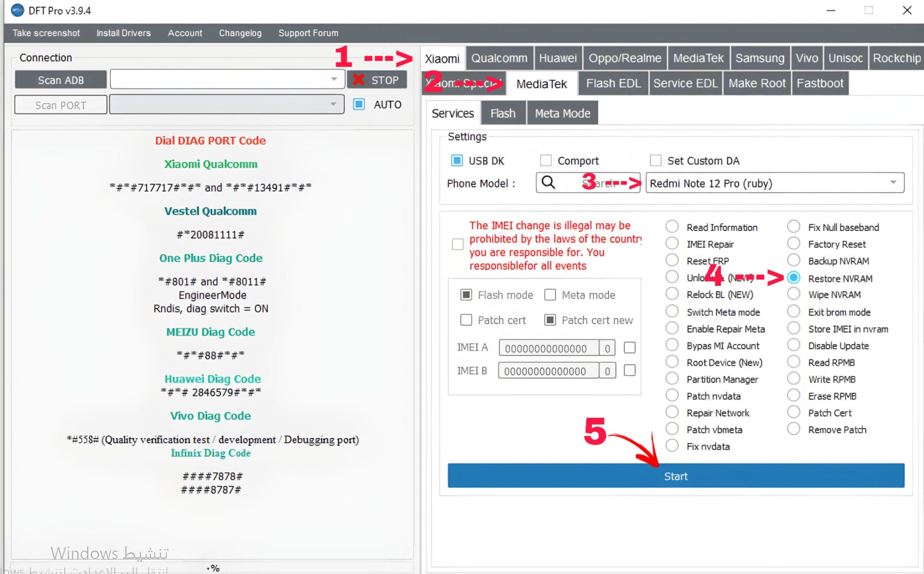The width and height of the screenshot is (924, 574).
Task: Open the Account menu
Action: click(185, 33)
